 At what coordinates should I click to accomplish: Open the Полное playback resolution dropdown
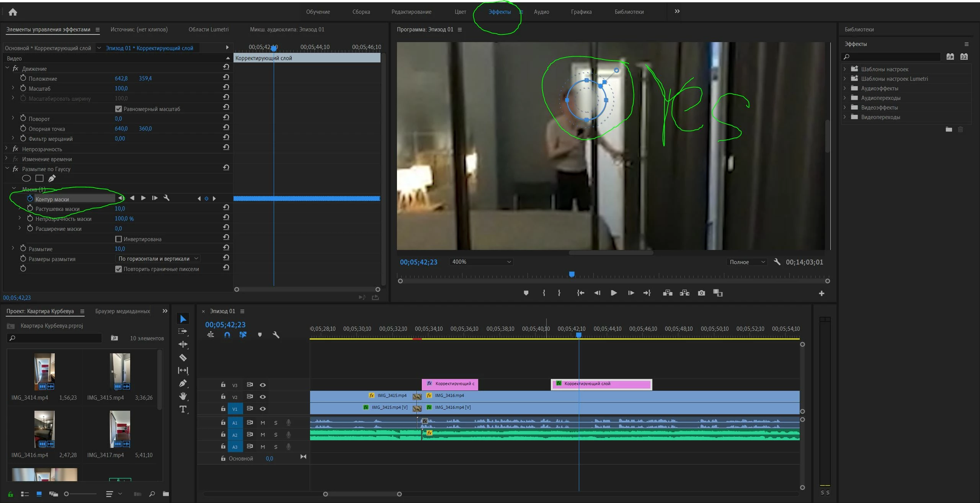747,262
